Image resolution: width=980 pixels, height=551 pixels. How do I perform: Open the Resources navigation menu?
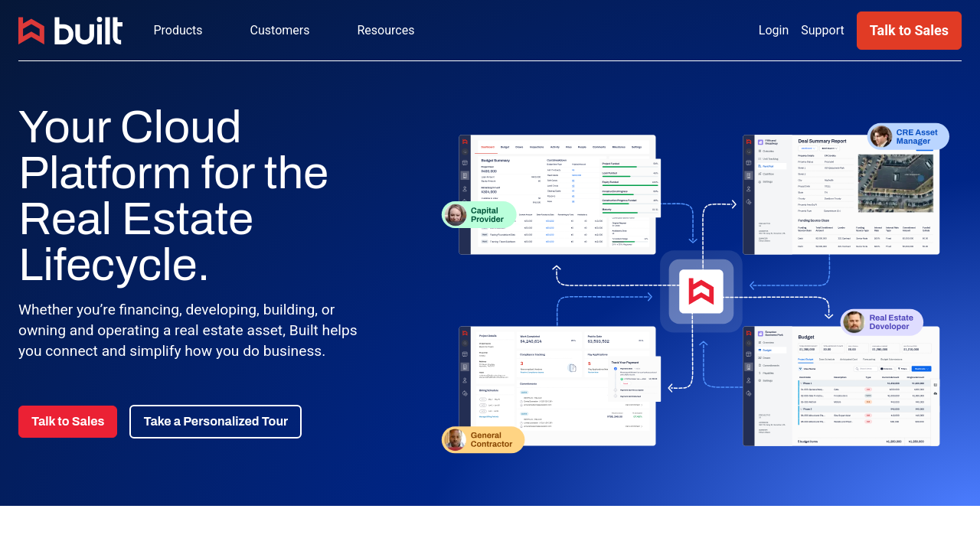385,31
